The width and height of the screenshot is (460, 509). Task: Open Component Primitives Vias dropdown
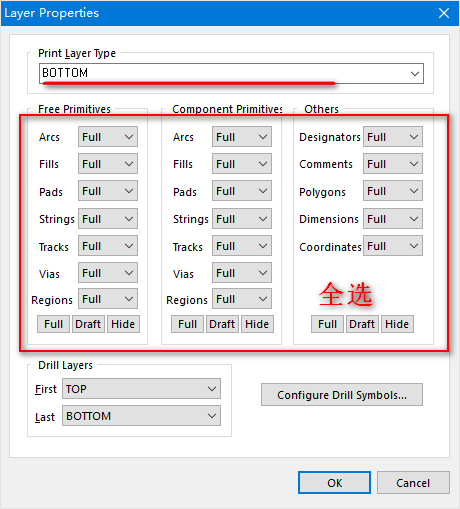(242, 273)
